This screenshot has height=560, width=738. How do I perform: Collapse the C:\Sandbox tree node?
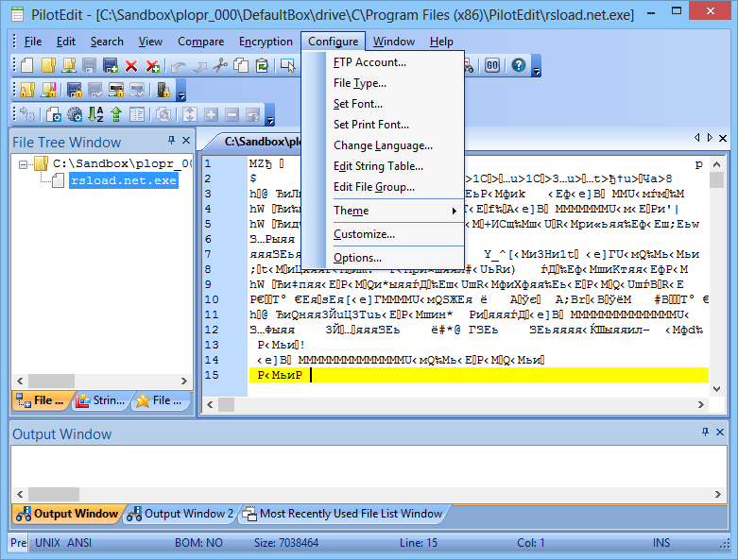[x=23, y=164]
